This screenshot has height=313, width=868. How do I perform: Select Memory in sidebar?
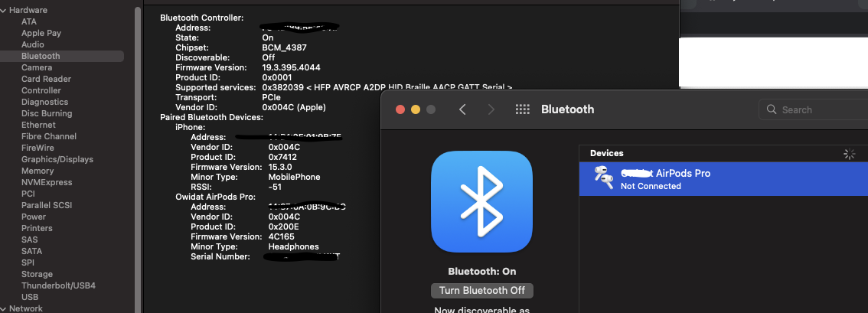click(38, 171)
